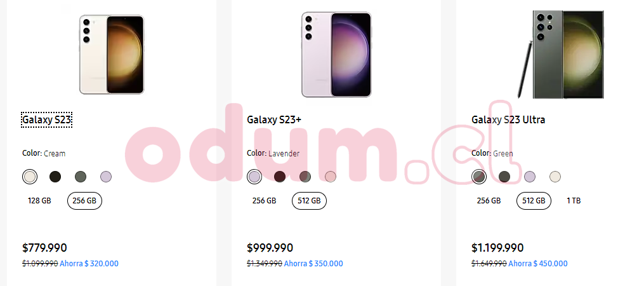This screenshot has width=644, height=286.
Task: Select Cream color swatch for Galaxy S23
Action: click(x=30, y=177)
